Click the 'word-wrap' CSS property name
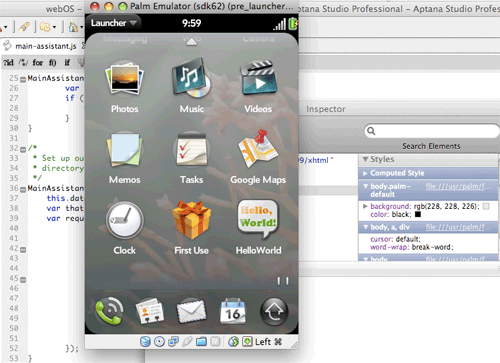This screenshot has height=363, width=500. click(x=389, y=247)
